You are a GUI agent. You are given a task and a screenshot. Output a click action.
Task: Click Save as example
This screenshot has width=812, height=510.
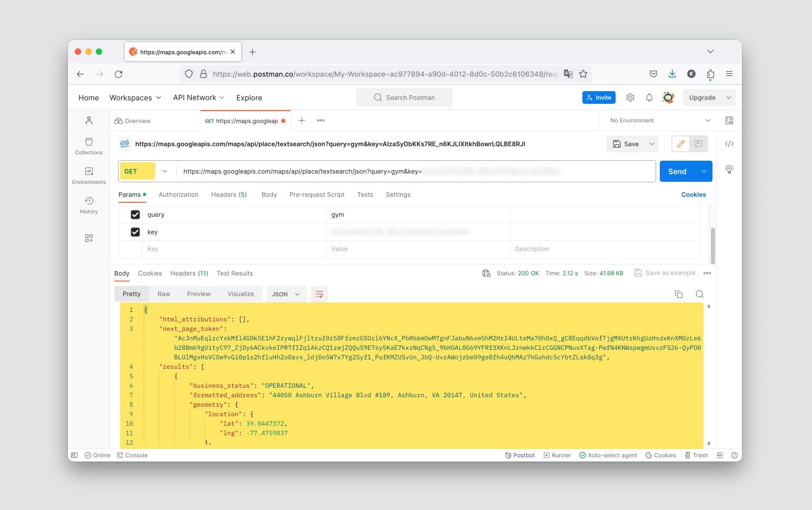[x=665, y=273]
